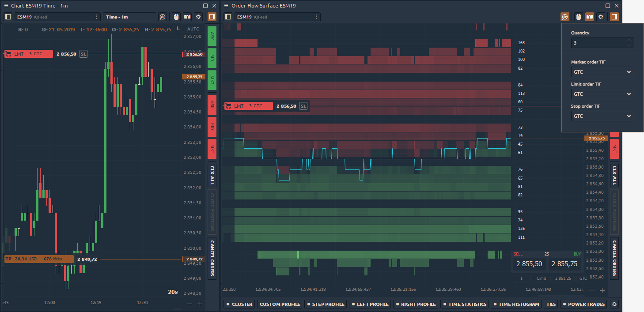The width and height of the screenshot is (644, 312).
Task: Click the SELL 2 855,50 button
Action: [x=529, y=263]
